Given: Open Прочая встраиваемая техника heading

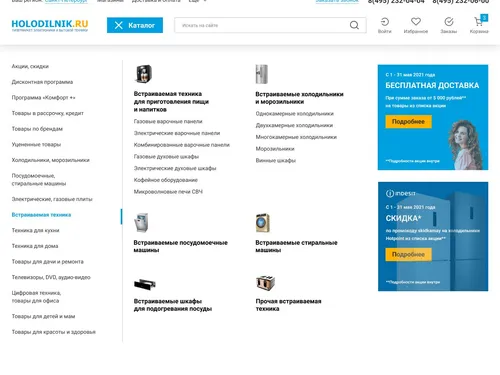Looking at the screenshot, I should click(288, 305).
